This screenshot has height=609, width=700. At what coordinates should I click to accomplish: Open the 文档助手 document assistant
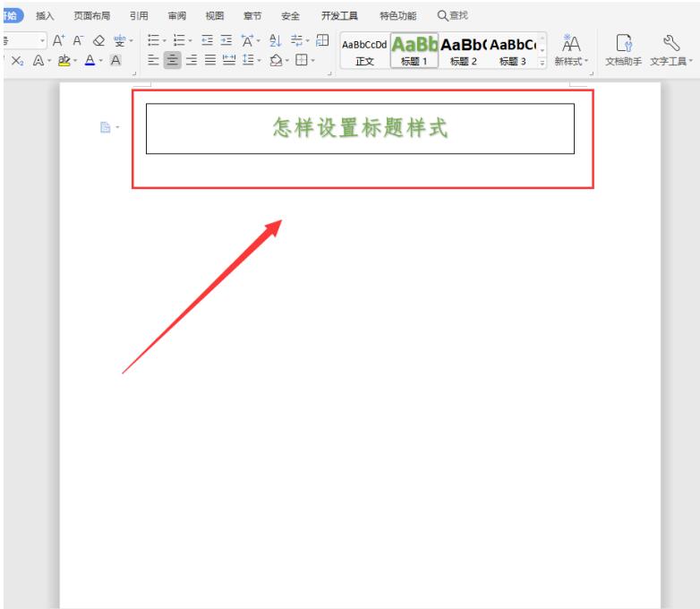pos(623,49)
